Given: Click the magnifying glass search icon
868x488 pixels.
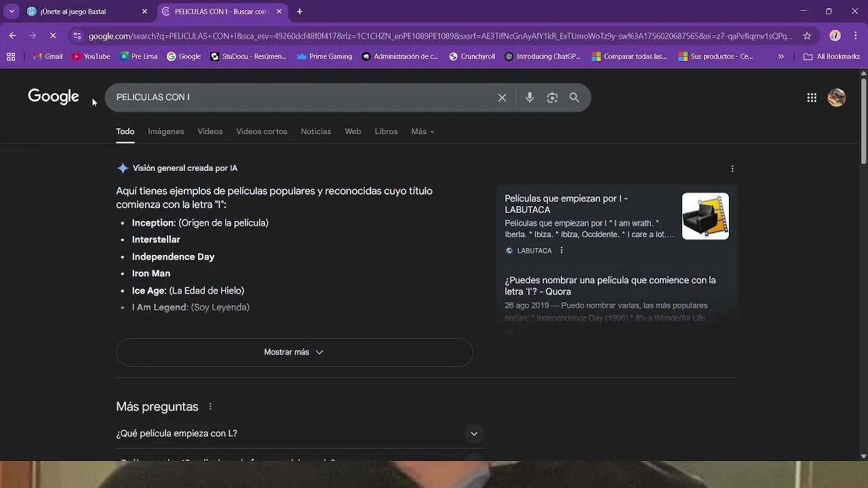Looking at the screenshot, I should pos(574,98).
